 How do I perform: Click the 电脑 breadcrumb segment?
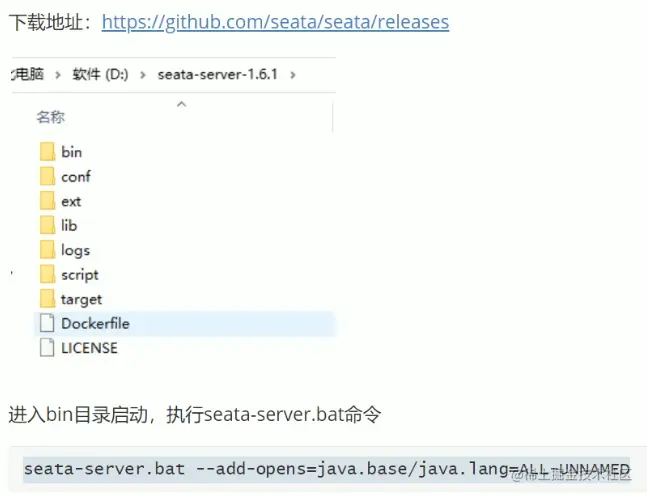[x=28, y=74]
